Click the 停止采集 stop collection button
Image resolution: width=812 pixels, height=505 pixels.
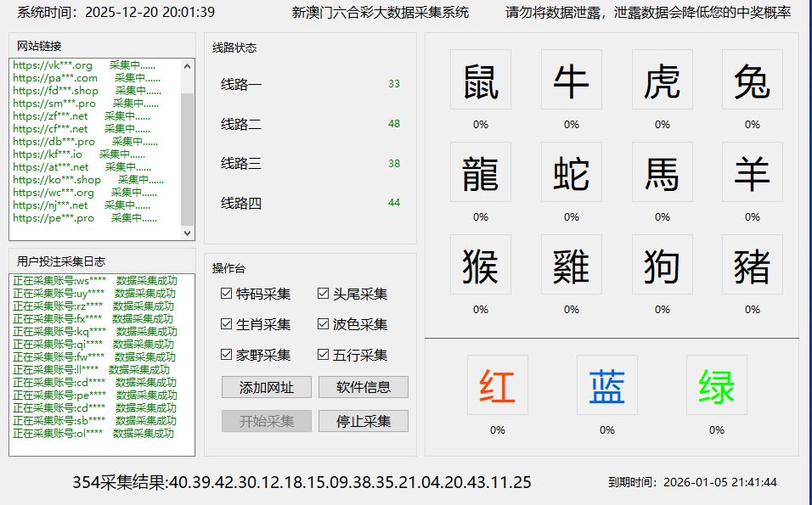pos(363,420)
